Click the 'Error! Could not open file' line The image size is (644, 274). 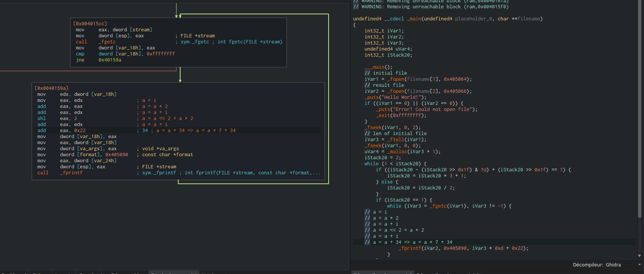[x=427, y=109]
